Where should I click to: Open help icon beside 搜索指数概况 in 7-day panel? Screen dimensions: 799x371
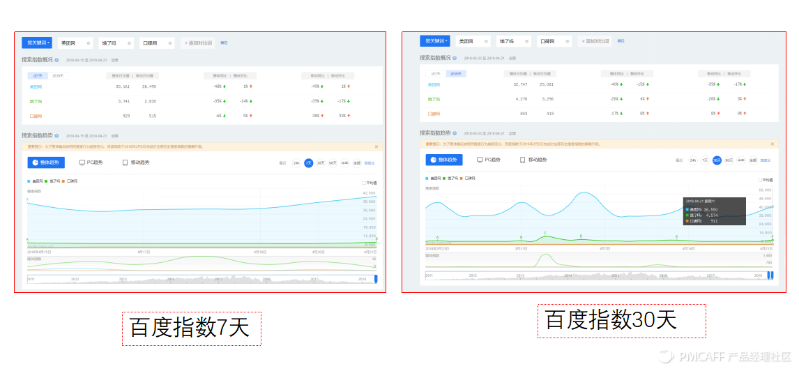[x=57, y=60]
